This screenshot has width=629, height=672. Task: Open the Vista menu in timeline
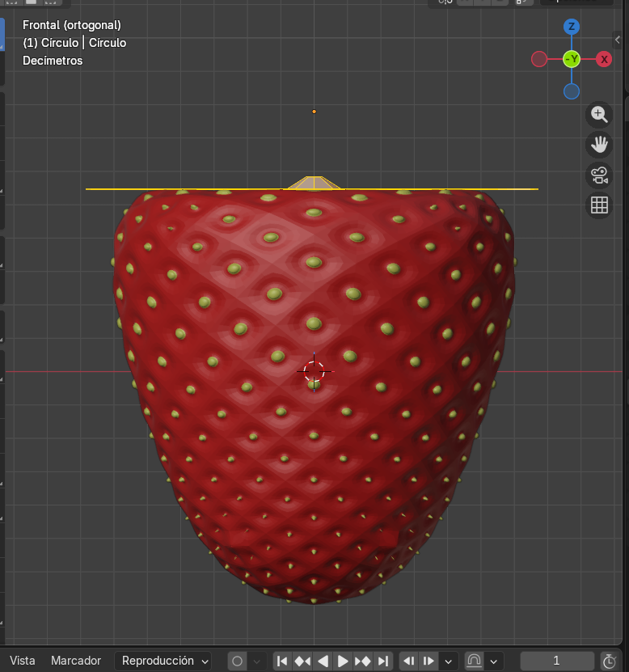click(x=23, y=661)
